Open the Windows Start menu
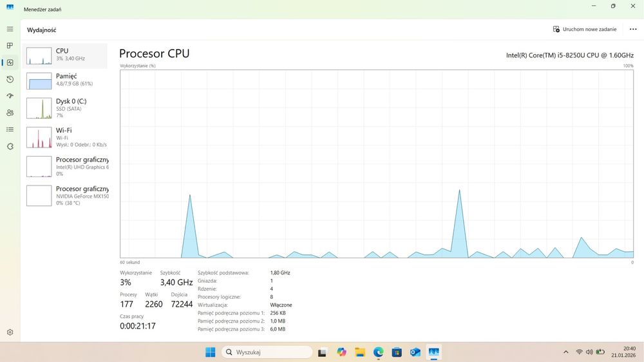Viewport: 644px width, 362px height. point(211,352)
